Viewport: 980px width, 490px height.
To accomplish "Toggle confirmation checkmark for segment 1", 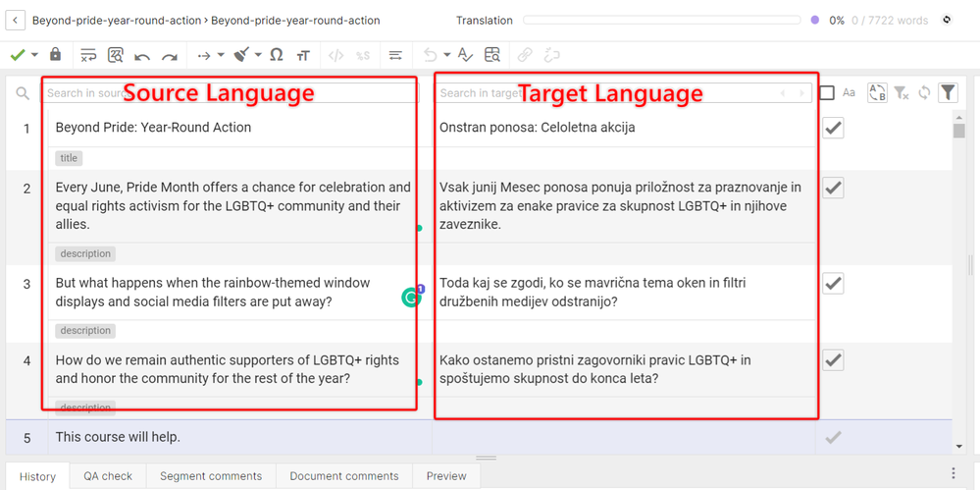I will coord(833,128).
